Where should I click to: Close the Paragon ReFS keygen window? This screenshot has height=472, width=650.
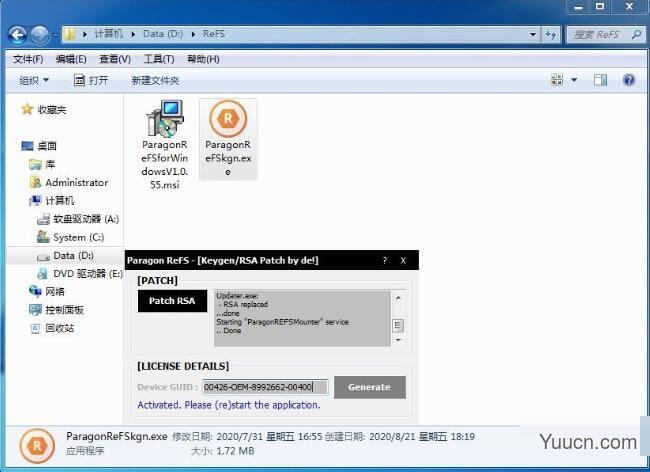(403, 260)
